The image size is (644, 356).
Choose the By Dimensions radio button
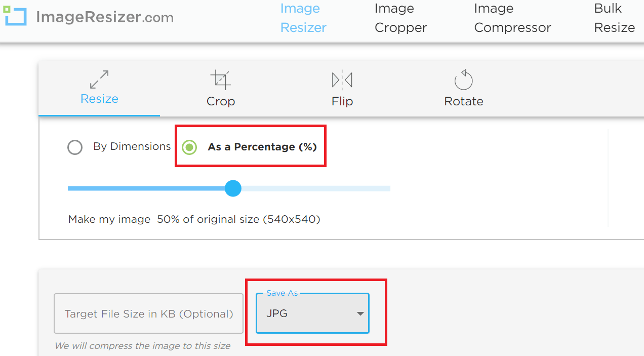(x=75, y=147)
